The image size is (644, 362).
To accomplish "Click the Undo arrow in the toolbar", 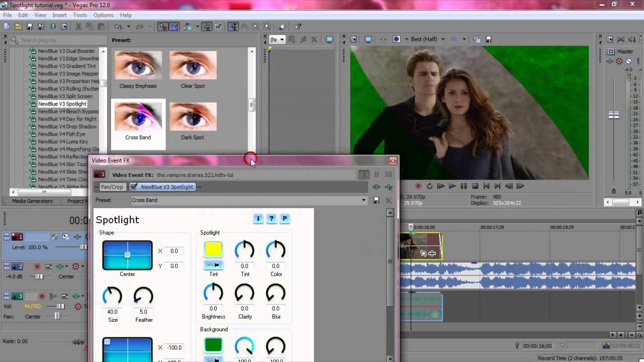I will (x=118, y=27).
